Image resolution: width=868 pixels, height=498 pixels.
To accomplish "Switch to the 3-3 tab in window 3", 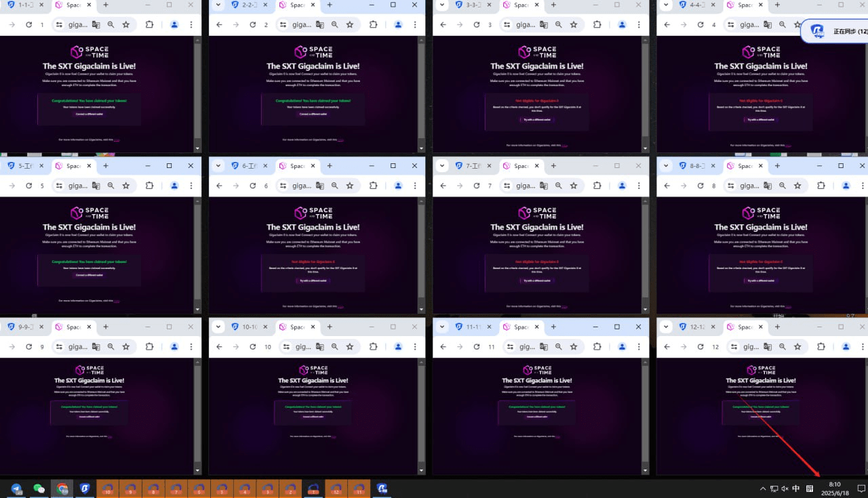I will 473,5.
